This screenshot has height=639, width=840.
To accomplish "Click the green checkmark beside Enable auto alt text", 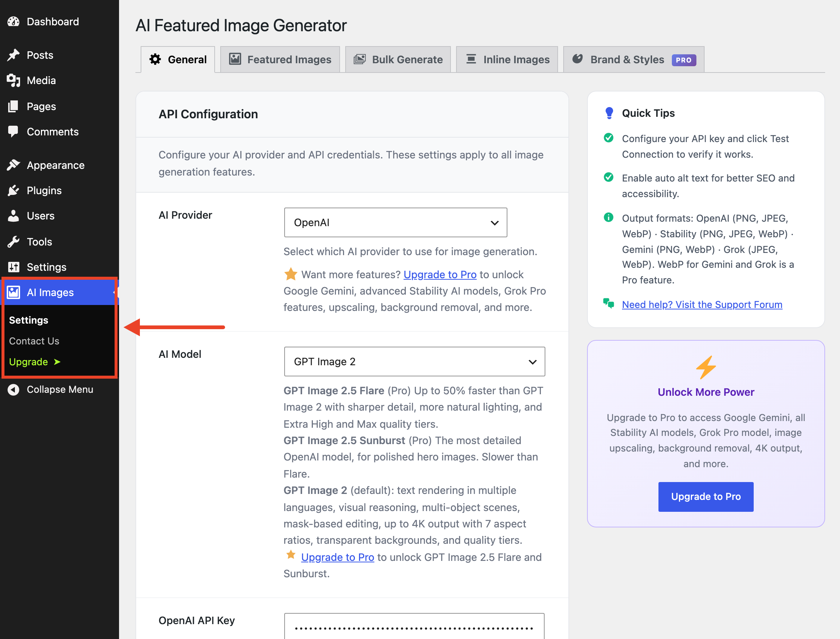I will click(609, 177).
